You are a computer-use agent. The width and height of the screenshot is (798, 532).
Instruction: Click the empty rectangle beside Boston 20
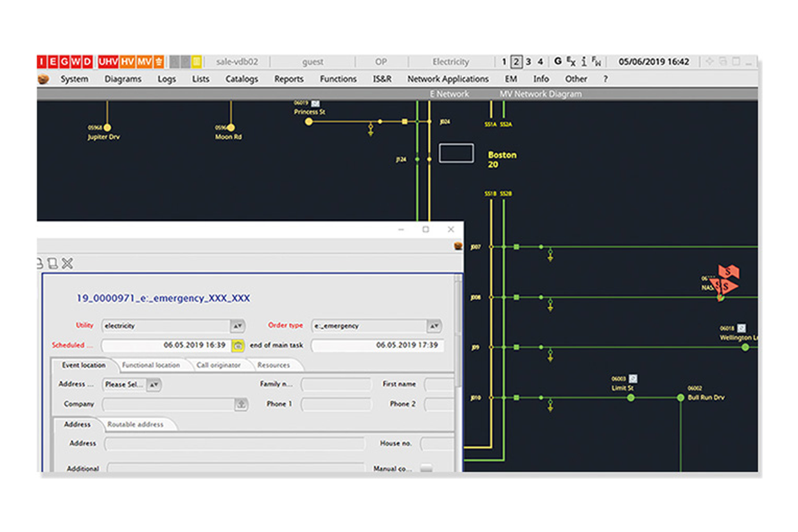click(456, 153)
